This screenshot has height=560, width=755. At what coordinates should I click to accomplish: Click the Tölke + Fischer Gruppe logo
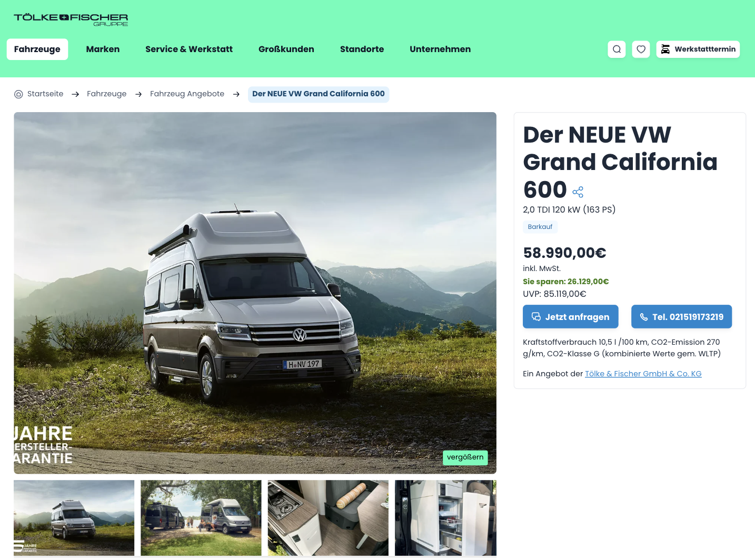click(71, 19)
